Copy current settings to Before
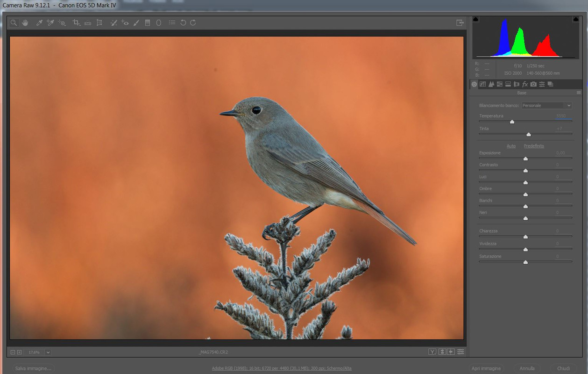588x374 pixels. coord(451,352)
